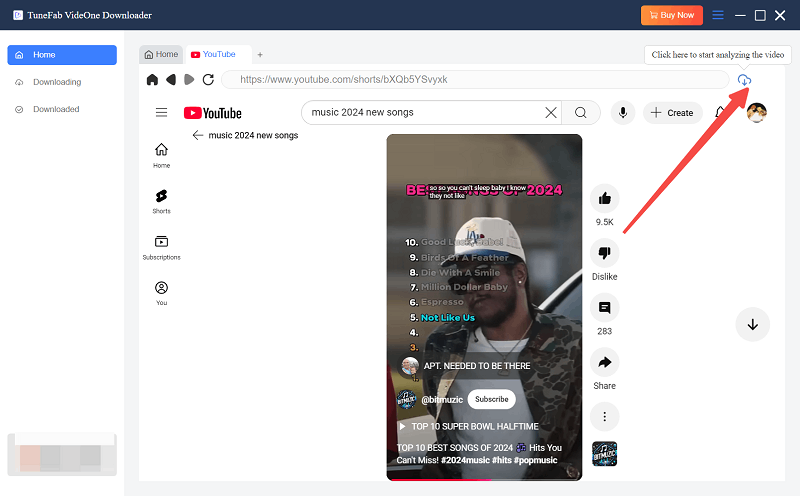Open You page in YouTube sidebar
The height and width of the screenshot is (496, 800).
point(161,293)
